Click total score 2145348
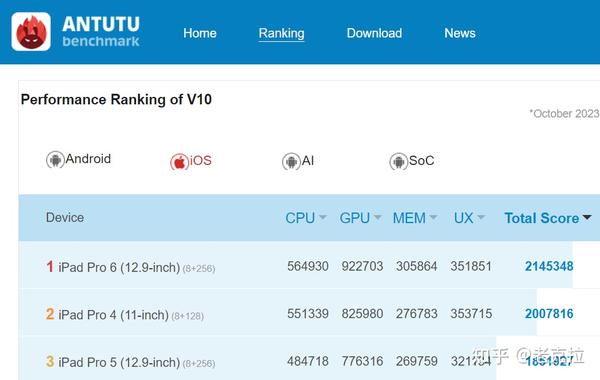Image resolution: width=600 pixels, height=380 pixels. pyautogui.click(x=549, y=266)
